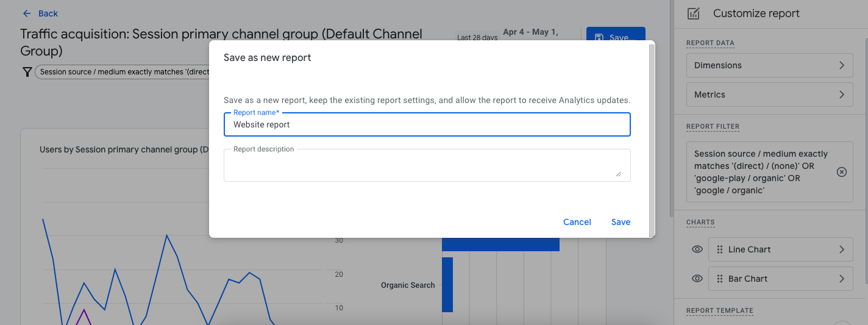Open the Bar Chart options chevron
The image size is (868, 325).
pos(841,279)
